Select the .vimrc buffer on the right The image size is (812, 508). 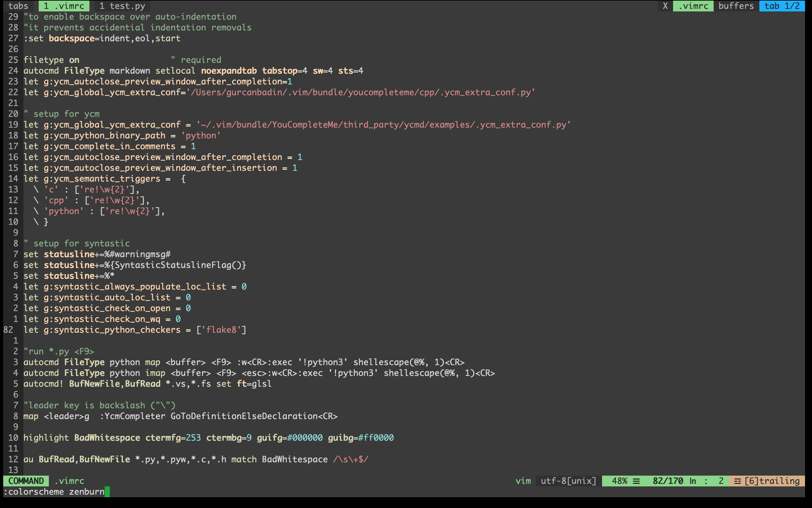693,6
